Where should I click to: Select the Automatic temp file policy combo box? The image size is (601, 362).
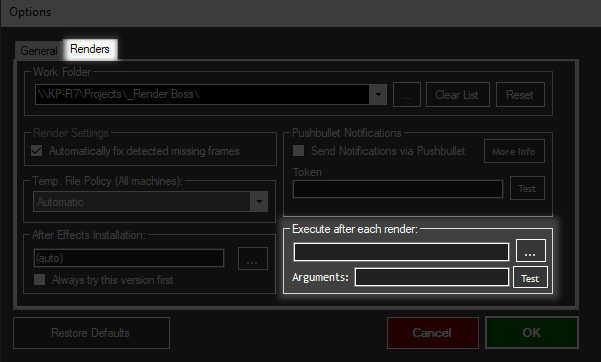tap(150, 202)
